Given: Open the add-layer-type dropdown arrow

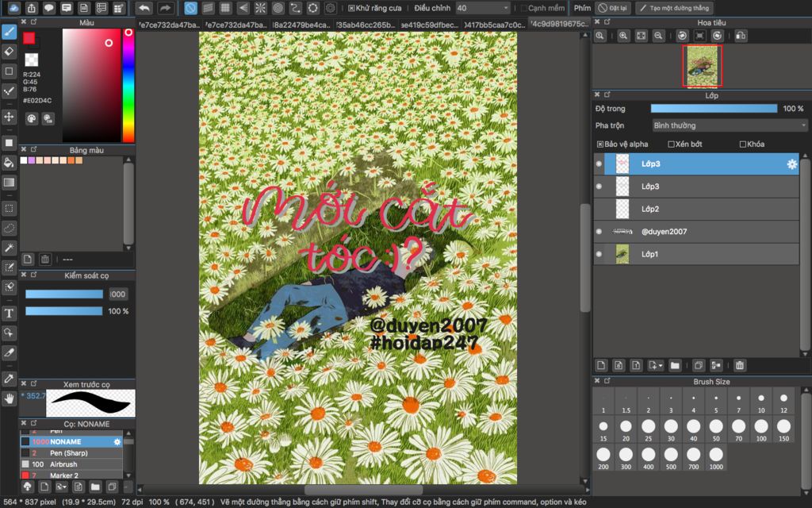Looking at the screenshot, I should pyautogui.click(x=655, y=365).
